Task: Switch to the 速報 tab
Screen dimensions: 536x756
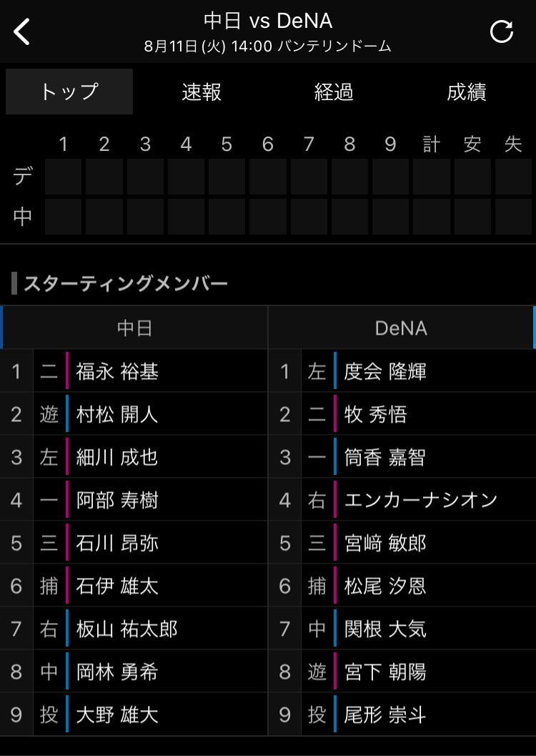Action: [202, 92]
